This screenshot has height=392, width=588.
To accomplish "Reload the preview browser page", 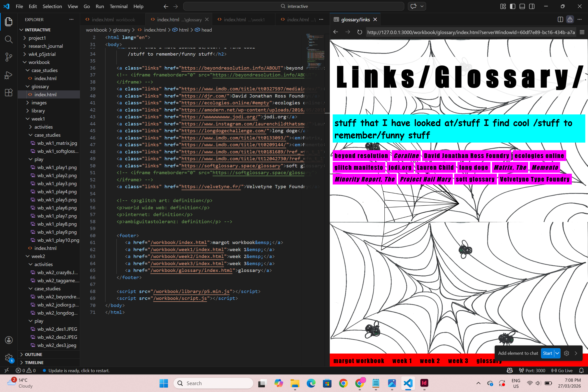I will tap(359, 32).
